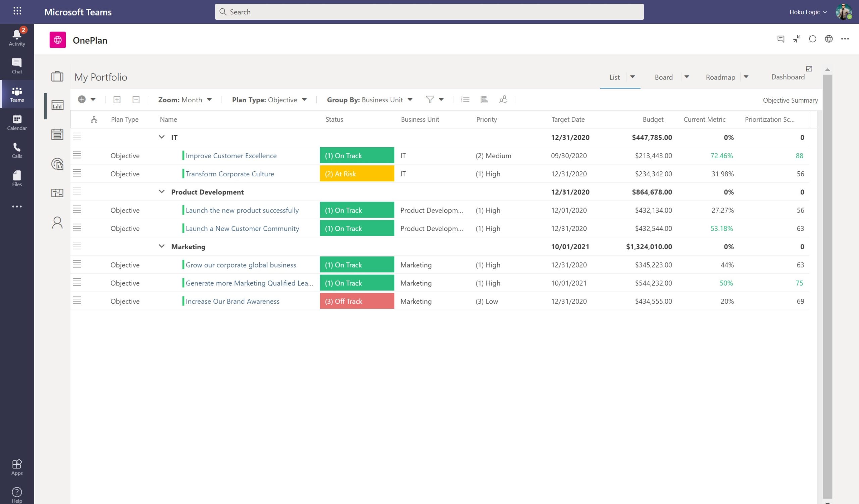Click Objective Summary view link
This screenshot has height=504, width=859.
[x=790, y=100]
